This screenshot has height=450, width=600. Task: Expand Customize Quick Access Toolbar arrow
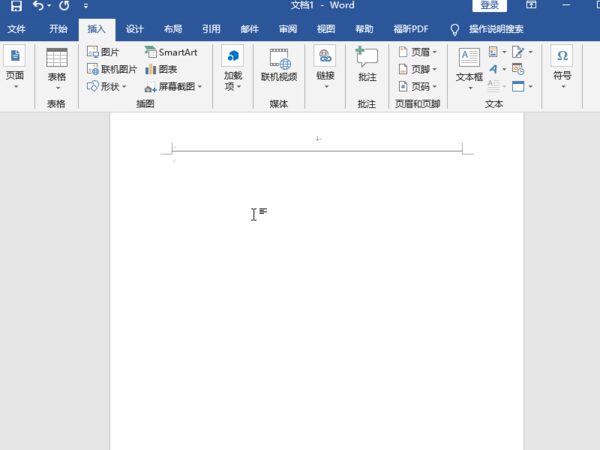click(86, 6)
